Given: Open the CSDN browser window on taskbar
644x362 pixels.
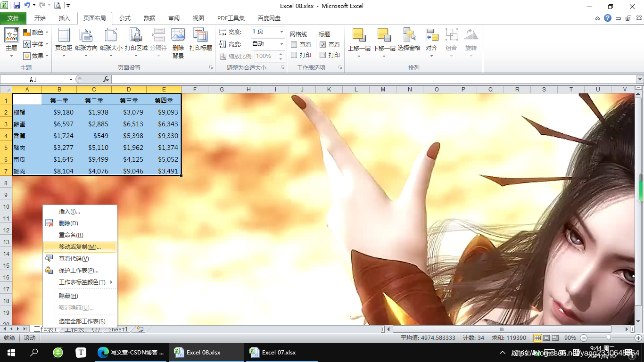Looking at the screenshot, I should (x=130, y=352).
